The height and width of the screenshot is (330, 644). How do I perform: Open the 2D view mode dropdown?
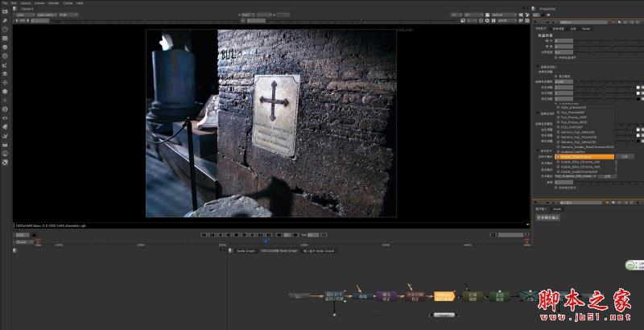point(473,14)
